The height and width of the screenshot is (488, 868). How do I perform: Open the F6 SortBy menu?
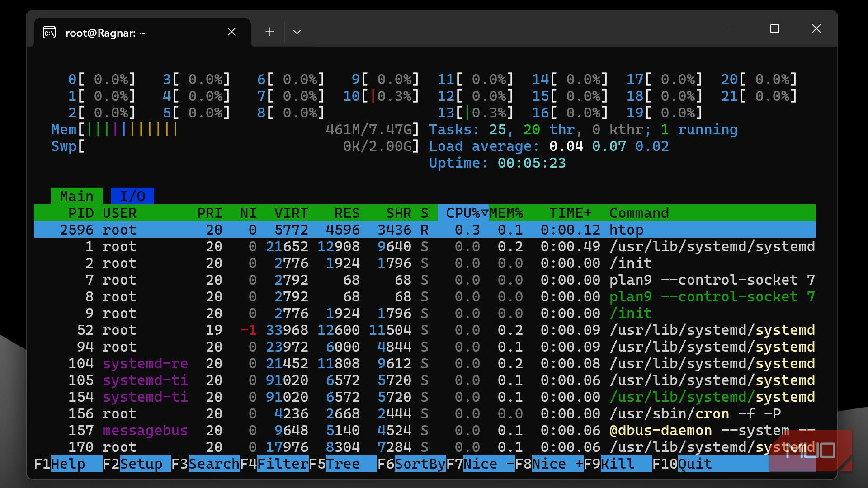pos(420,464)
